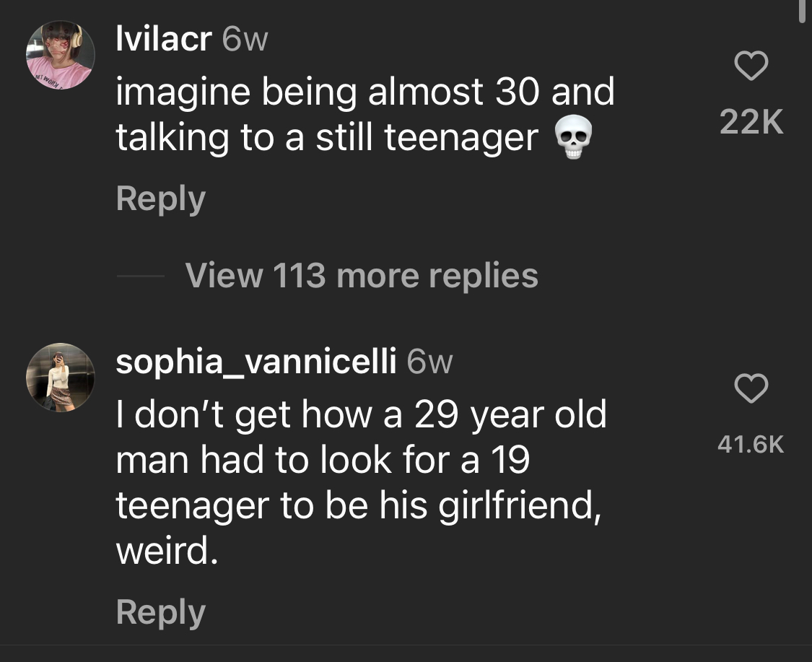Click the 6w timestamp next to lvilacr
Image resolution: width=812 pixels, height=662 pixels.
point(245,40)
